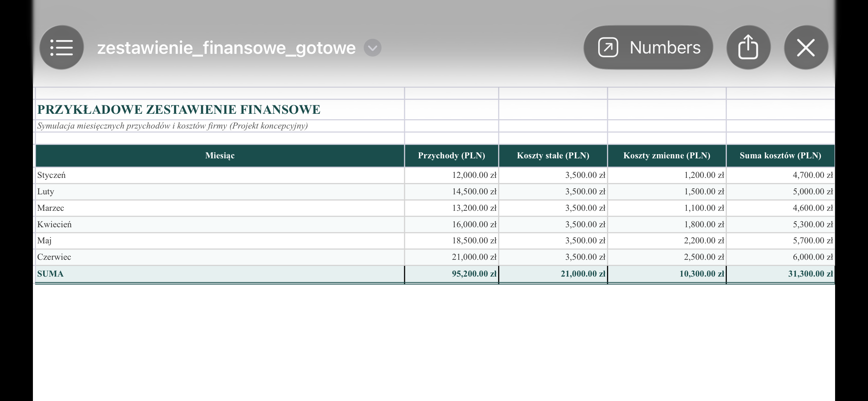The width and height of the screenshot is (868, 401).
Task: Expand the file title dropdown chevron
Action: pos(372,48)
